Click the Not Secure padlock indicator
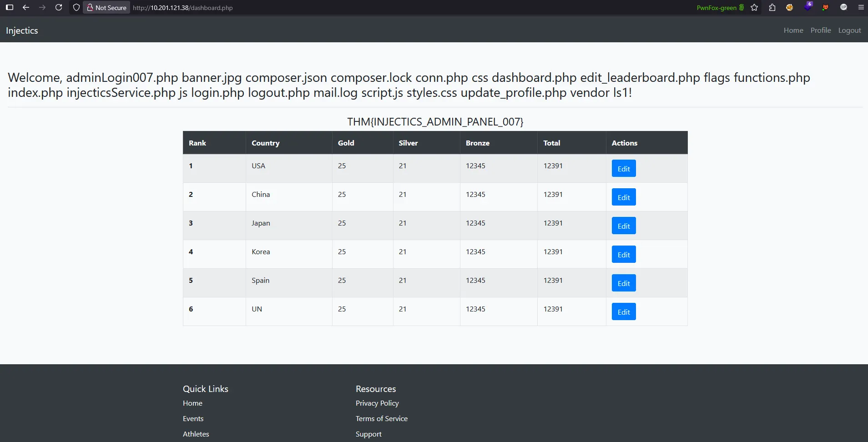The width and height of the screenshot is (868, 442). 106,8
